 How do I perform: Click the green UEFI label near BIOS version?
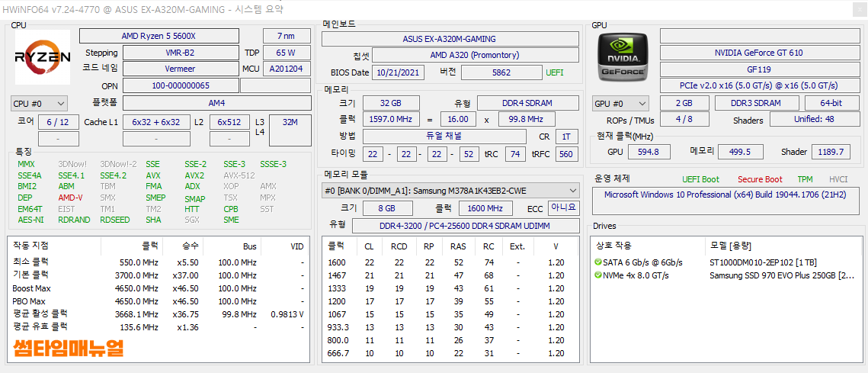tap(554, 72)
